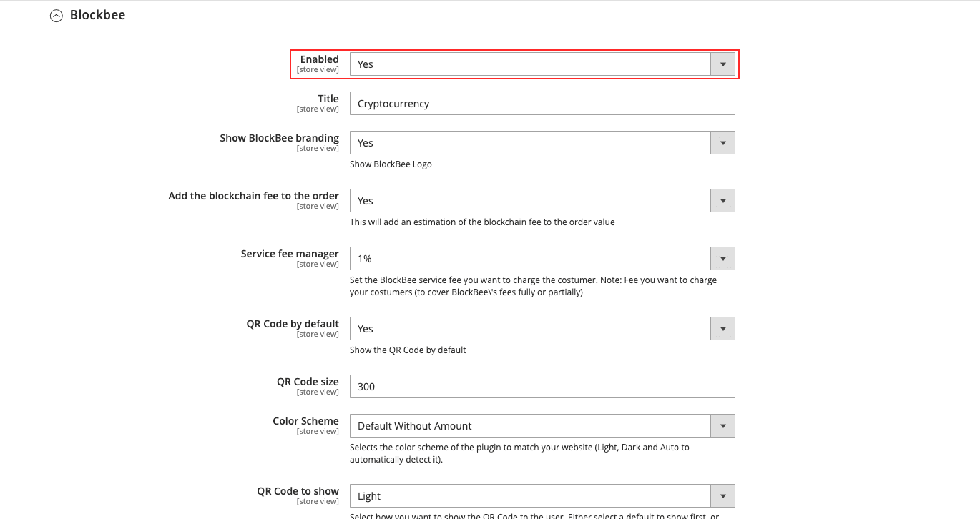Click the Color Scheme dropdown arrow icon

click(722, 425)
